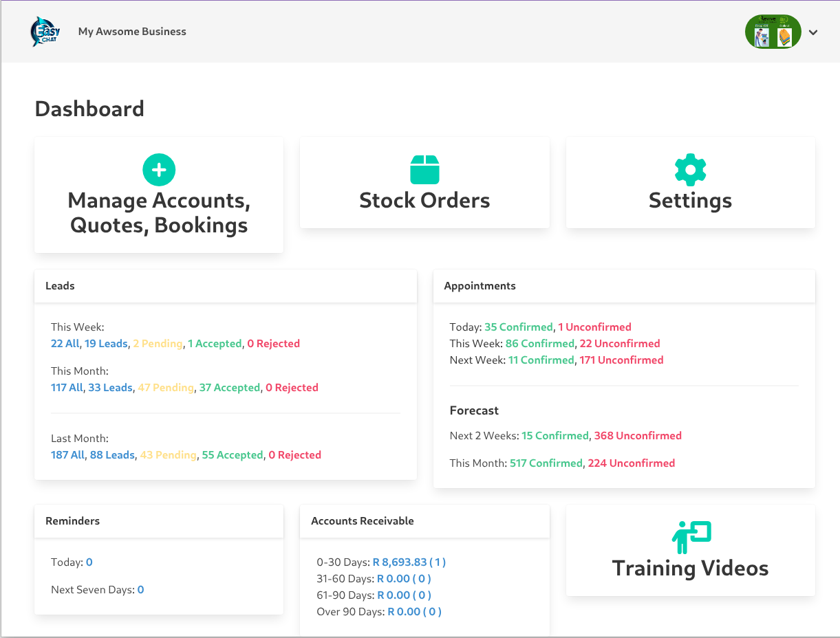View This Week 22 Unconfirmed appointments
This screenshot has width=840, height=638.
tap(620, 344)
